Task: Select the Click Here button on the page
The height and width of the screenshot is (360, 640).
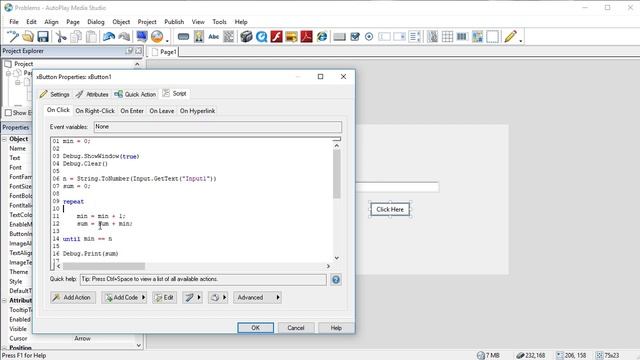Action: tap(390, 209)
